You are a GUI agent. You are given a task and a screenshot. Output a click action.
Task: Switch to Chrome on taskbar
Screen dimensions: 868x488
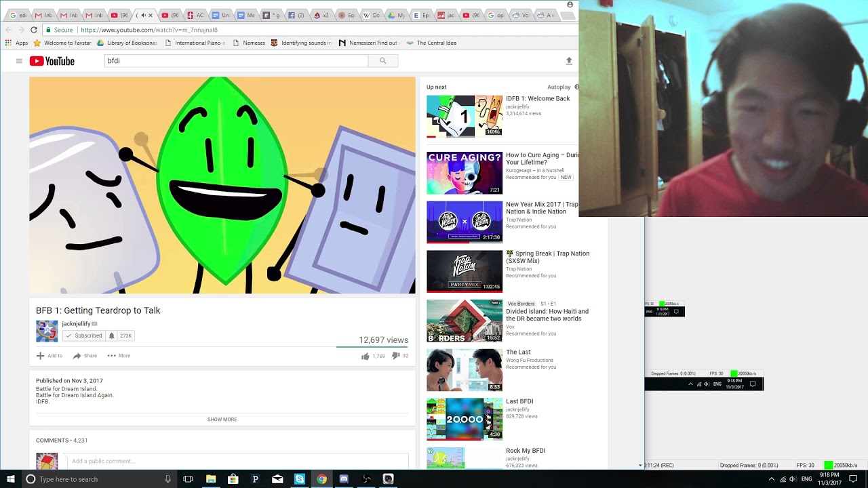(321, 479)
